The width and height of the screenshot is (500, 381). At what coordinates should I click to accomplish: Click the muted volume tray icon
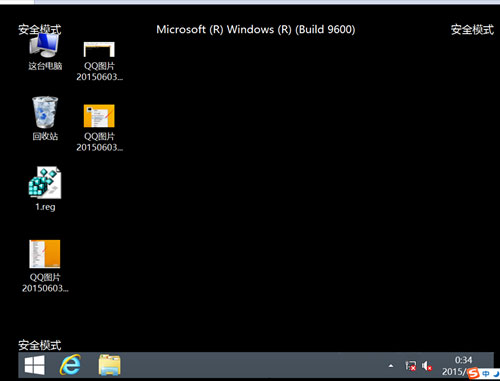(x=427, y=366)
